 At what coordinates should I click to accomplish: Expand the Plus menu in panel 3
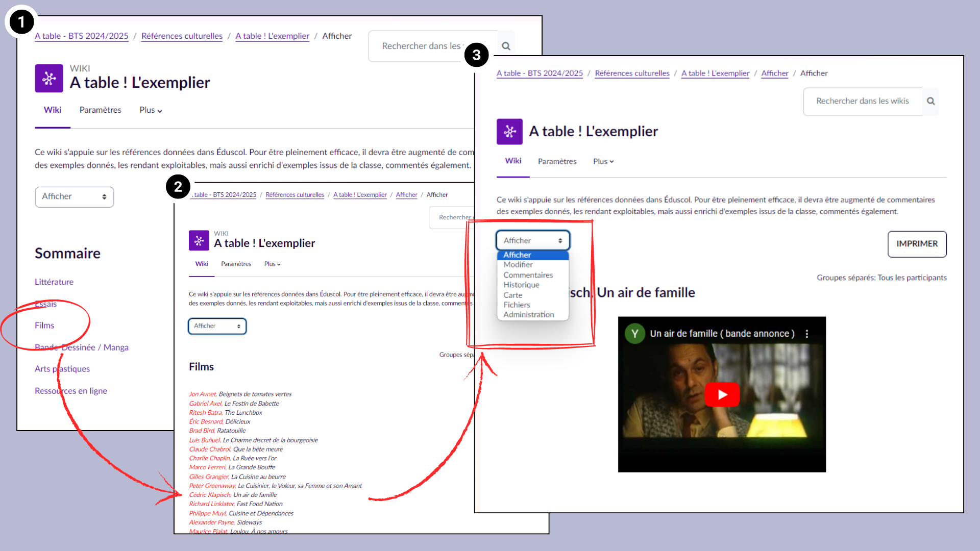603,161
